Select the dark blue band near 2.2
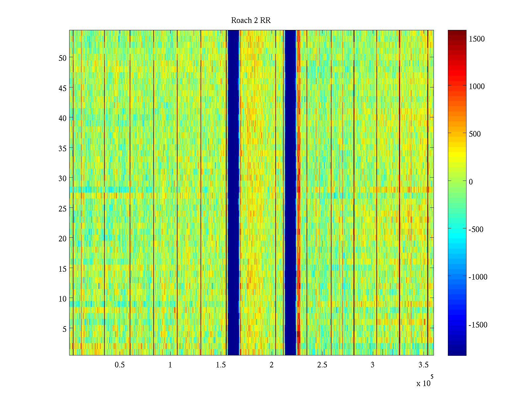This screenshot has height=399, width=532. [x=290, y=193]
